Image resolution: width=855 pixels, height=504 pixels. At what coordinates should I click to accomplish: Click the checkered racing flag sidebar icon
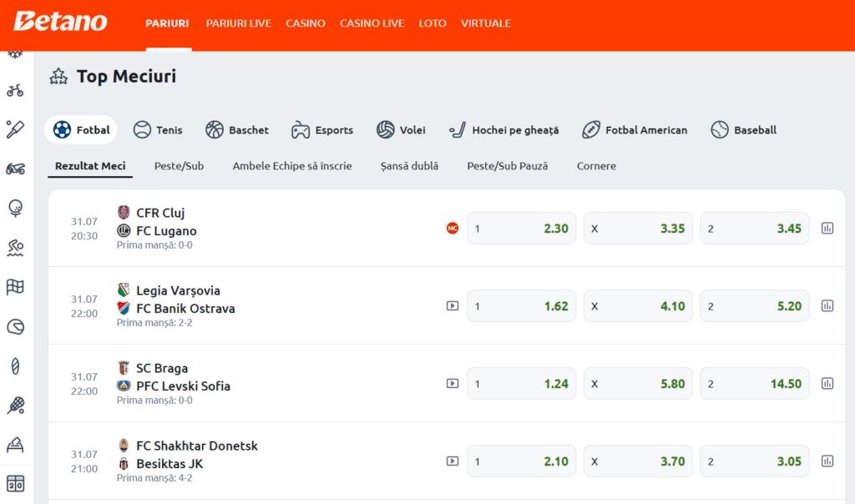[x=15, y=287]
